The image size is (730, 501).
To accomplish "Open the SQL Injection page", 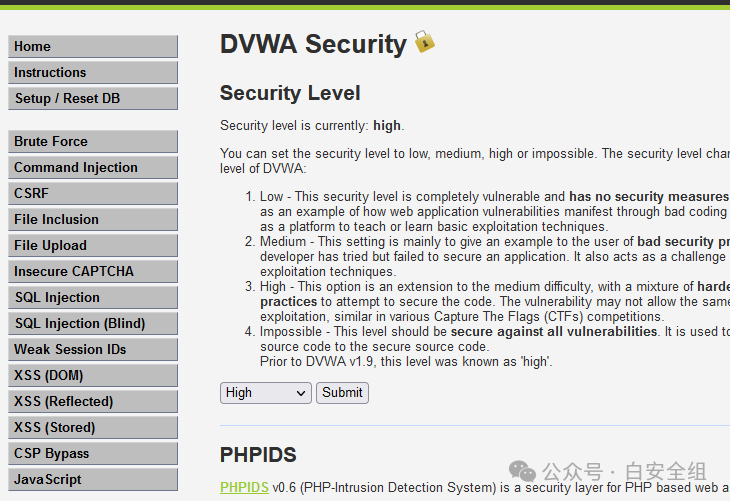I will 93,298.
